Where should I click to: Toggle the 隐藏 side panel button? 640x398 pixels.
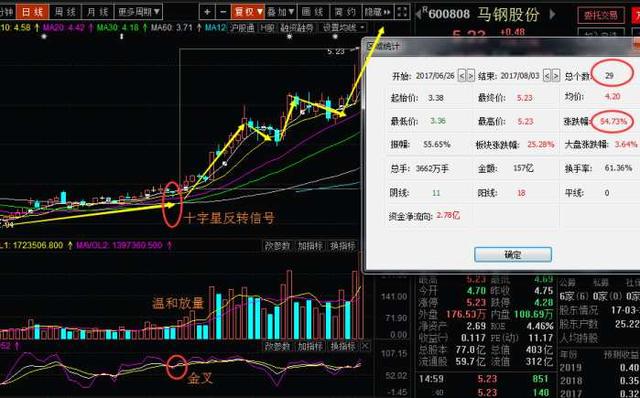coord(378,12)
